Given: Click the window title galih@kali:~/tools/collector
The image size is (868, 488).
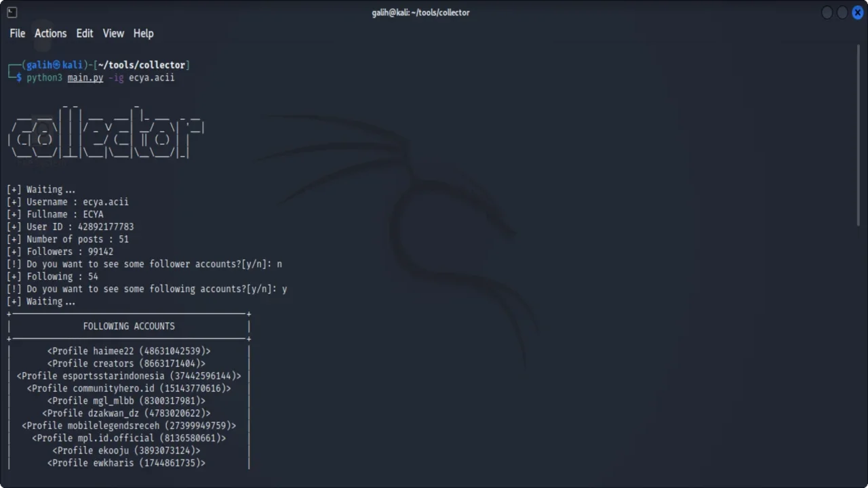Looking at the screenshot, I should [420, 12].
